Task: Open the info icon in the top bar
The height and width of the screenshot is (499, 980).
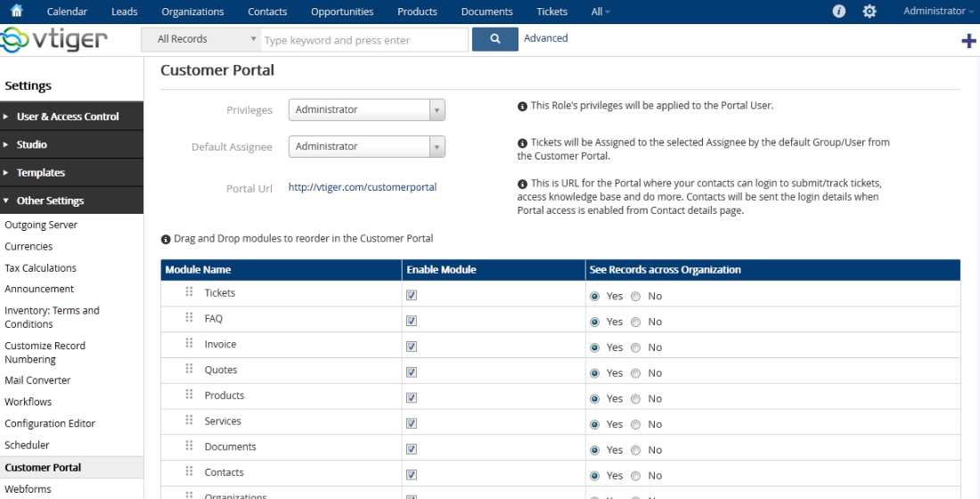Action: (x=838, y=12)
